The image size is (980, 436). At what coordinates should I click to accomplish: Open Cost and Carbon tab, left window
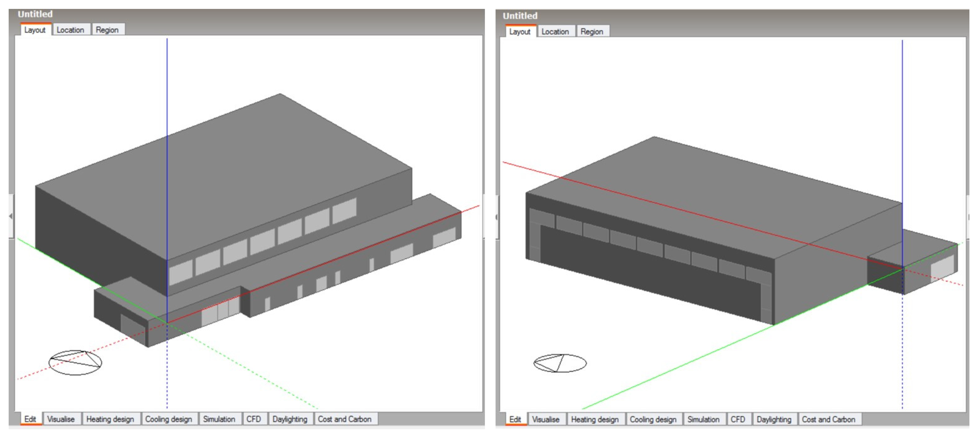(x=344, y=419)
